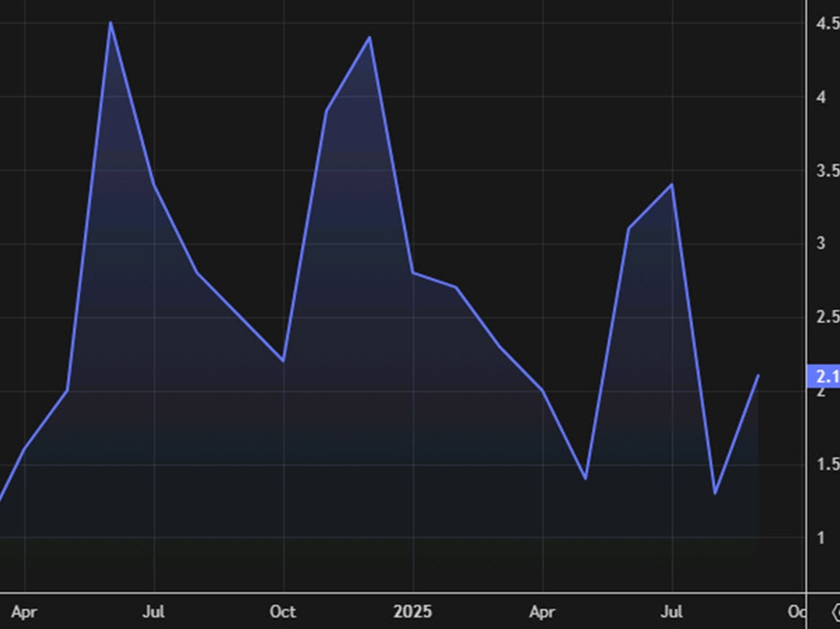Select the Apr label on the left
This screenshot has width=840, height=629.
tap(25, 612)
